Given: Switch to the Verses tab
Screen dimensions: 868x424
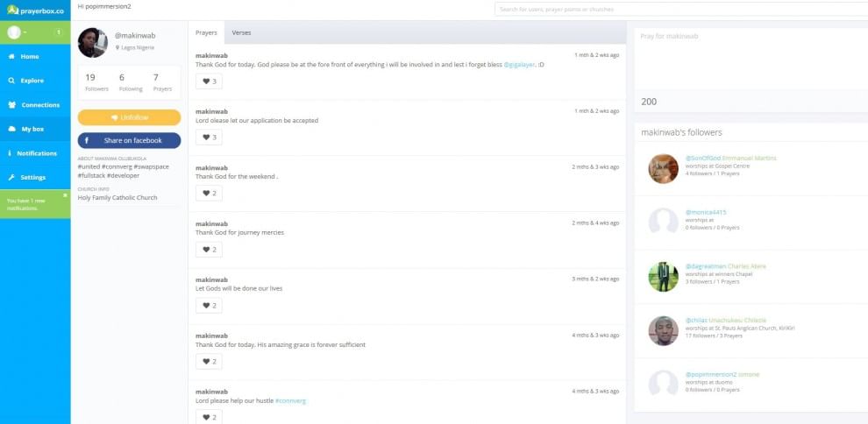Looking at the screenshot, I should click(x=241, y=32).
